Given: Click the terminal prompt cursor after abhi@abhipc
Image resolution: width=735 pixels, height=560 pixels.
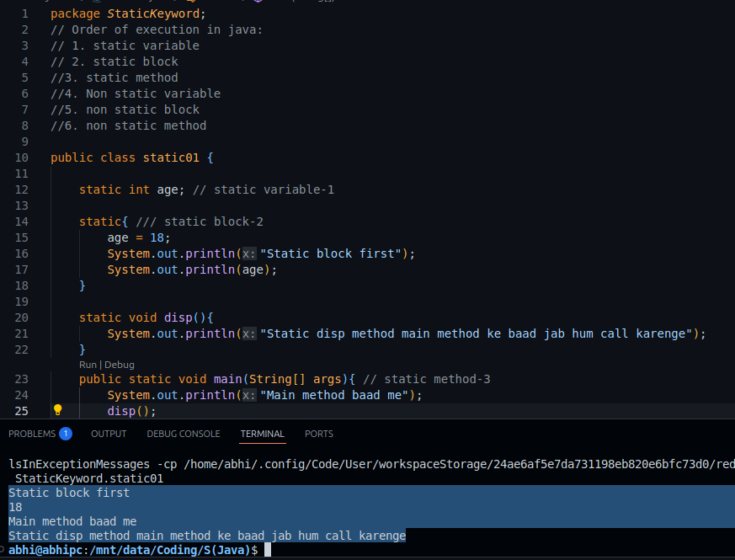Looking at the screenshot, I should (x=268, y=550).
